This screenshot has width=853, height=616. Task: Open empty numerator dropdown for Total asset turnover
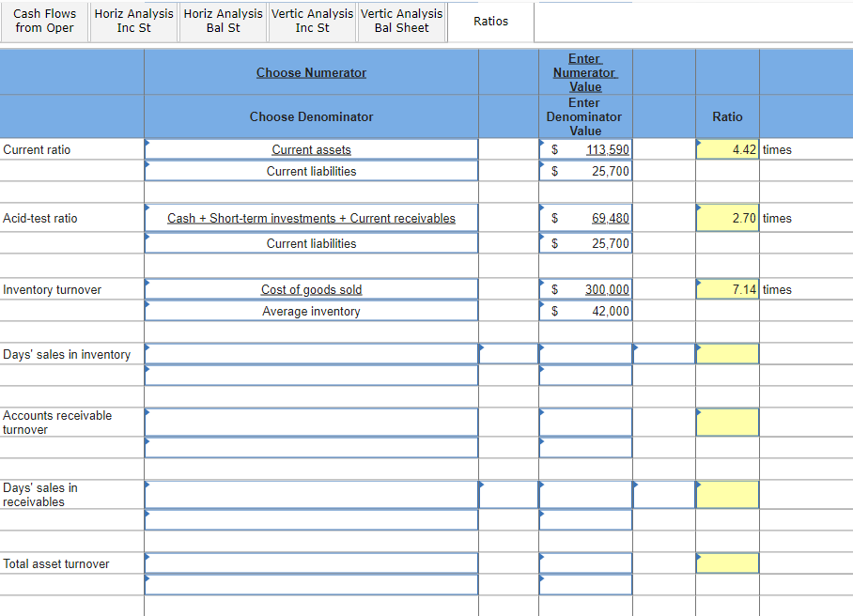coord(311,563)
